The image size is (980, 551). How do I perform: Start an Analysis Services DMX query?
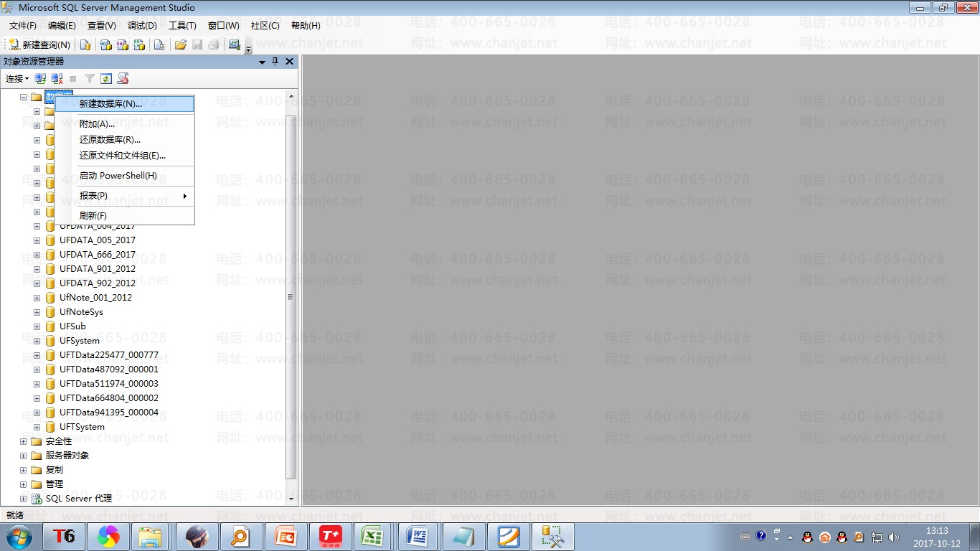pos(123,44)
